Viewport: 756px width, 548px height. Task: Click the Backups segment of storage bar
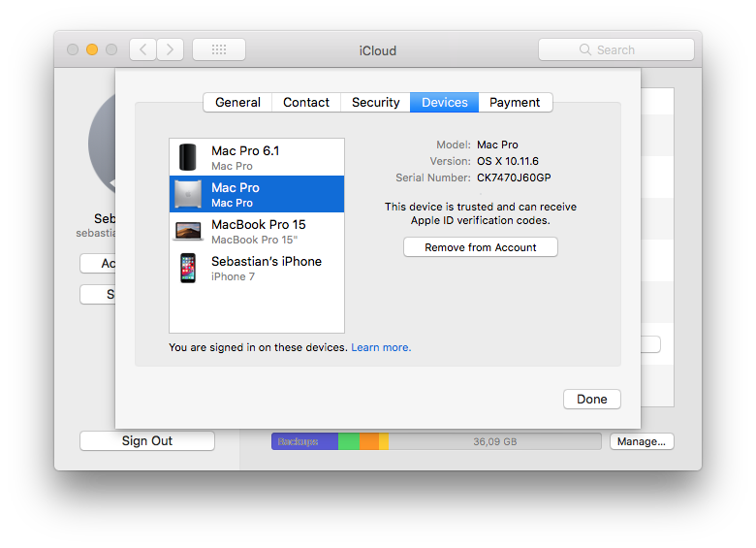(304, 441)
